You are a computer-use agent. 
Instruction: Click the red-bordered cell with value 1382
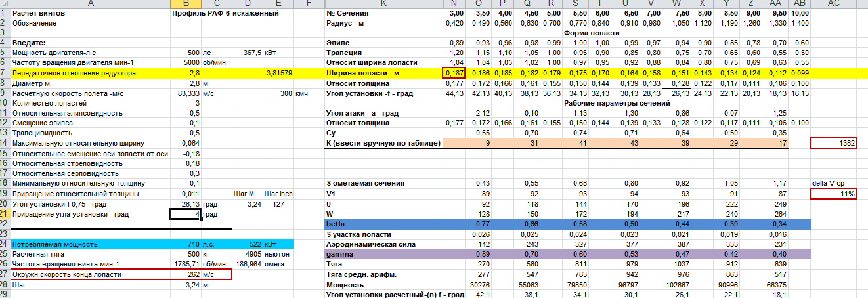[834, 143]
